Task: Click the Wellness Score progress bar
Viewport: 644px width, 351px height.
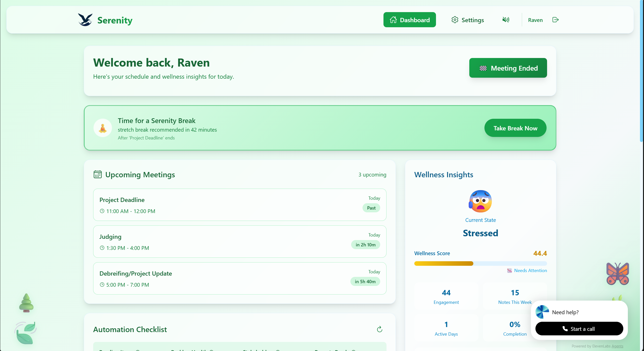Action: [480, 264]
